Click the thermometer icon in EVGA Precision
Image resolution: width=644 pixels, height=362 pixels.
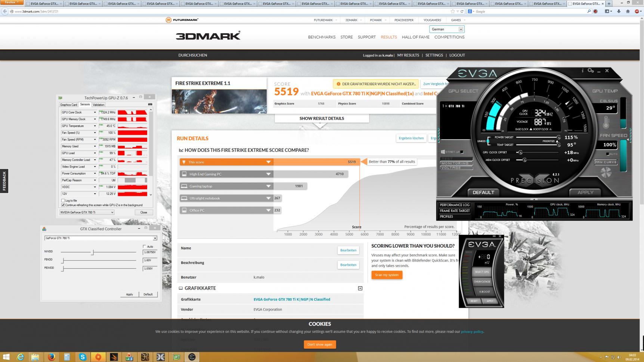coord(606,122)
